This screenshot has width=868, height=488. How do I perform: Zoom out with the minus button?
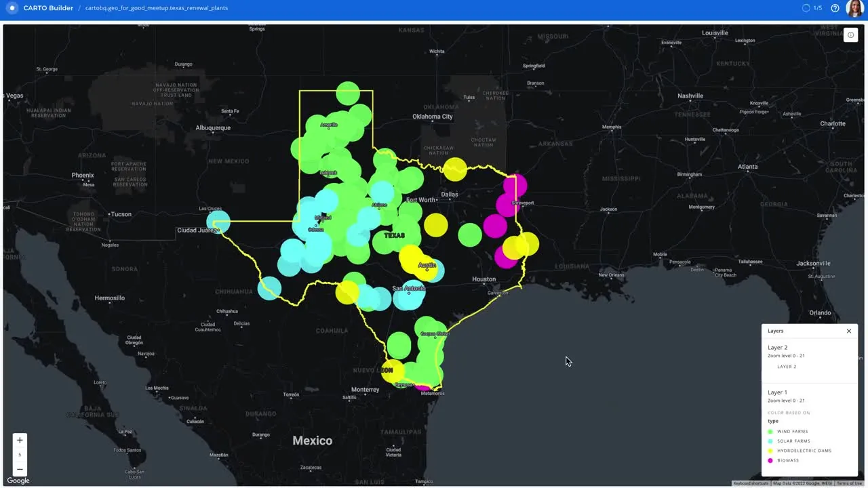coord(20,469)
